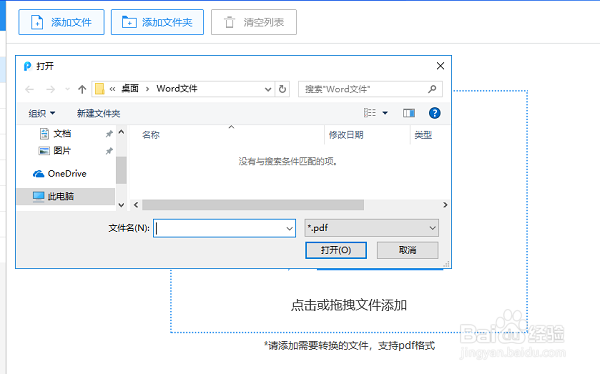Viewport: 600px width, 374px height.
Task: Click the 搜索"Word文件" search box
Action: click(x=370, y=89)
